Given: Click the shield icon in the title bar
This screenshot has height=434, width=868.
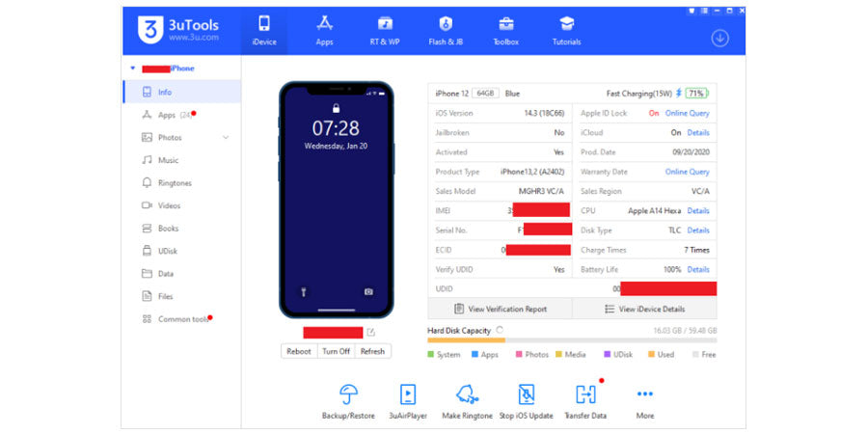Looking at the screenshot, I should 692,11.
